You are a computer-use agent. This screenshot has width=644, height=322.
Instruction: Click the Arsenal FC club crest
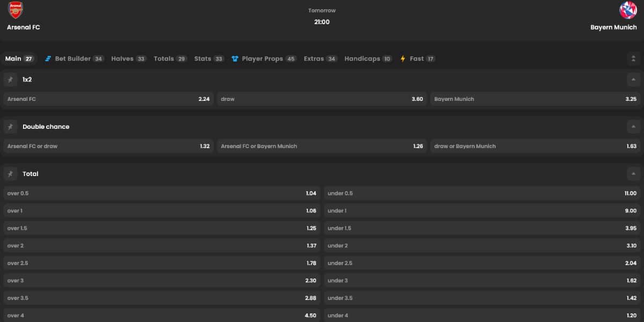16,10
